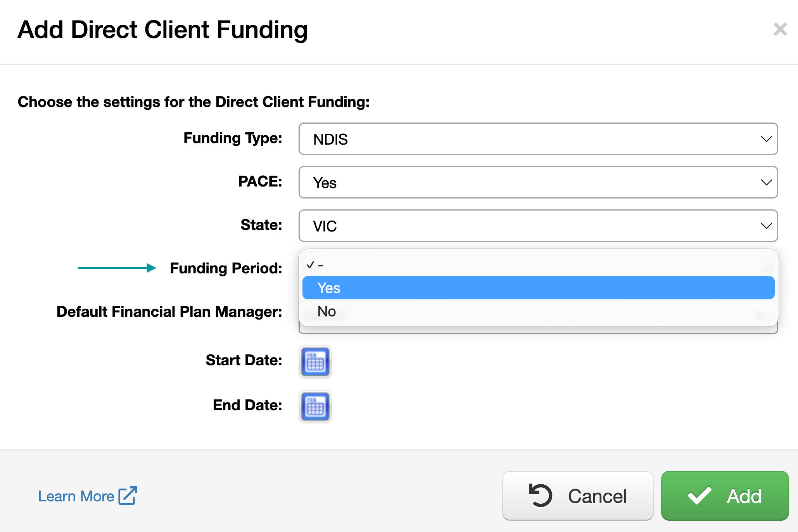Image resolution: width=798 pixels, height=532 pixels.
Task: Open the End Date calendar picker
Action: (x=315, y=406)
